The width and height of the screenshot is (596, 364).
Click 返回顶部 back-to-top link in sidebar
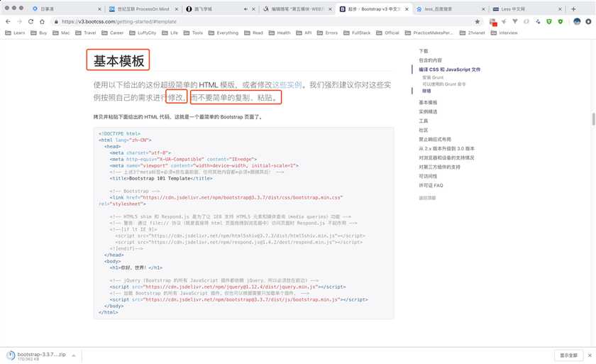pos(427,198)
